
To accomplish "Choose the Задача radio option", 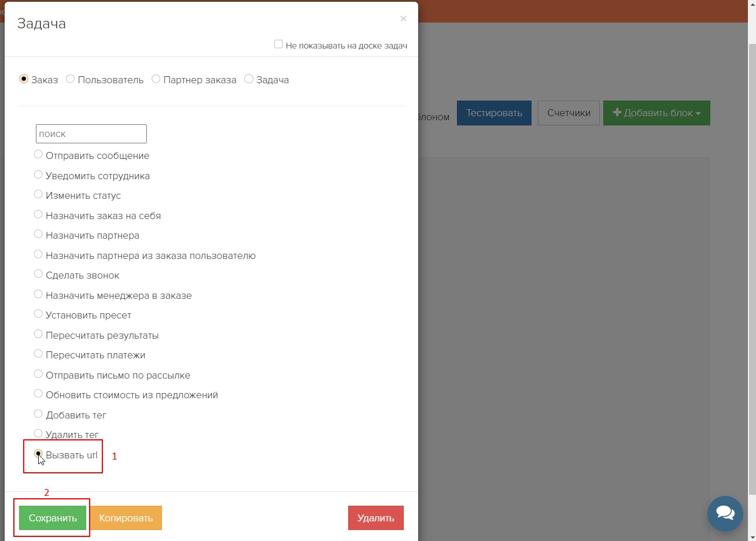I will click(249, 79).
